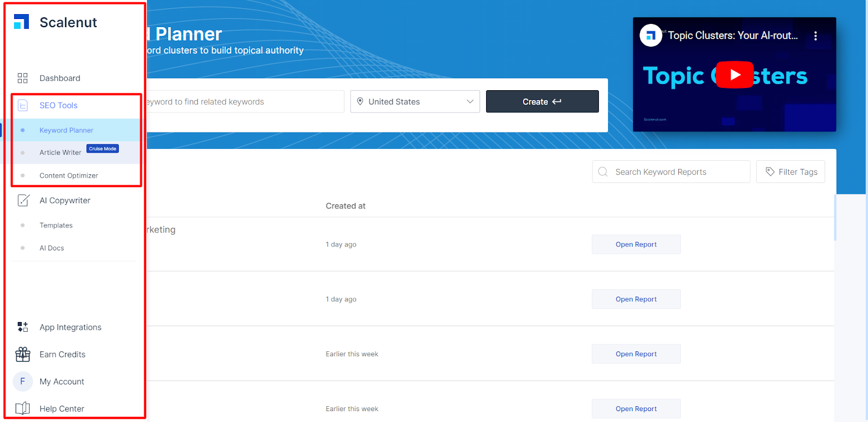Open App Integrations in the sidebar
This screenshot has height=422, width=868.
click(71, 327)
